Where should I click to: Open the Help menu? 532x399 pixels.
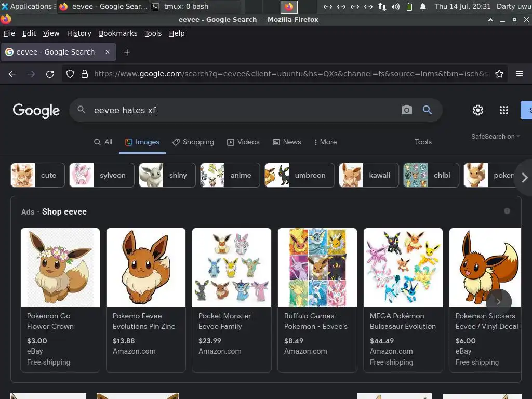point(177,33)
